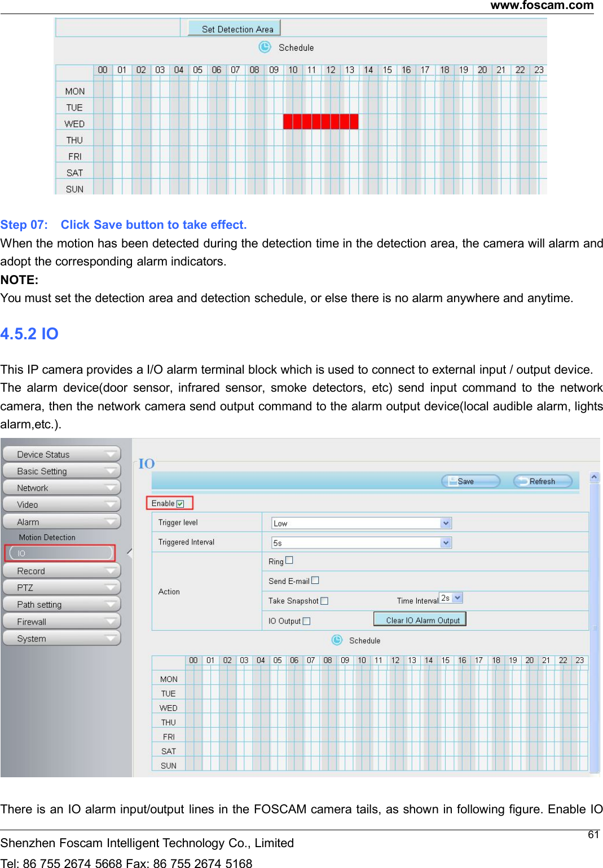This screenshot has width=603, height=868.
Task: Click the FRI row label in IO schedule
Action: point(169,737)
